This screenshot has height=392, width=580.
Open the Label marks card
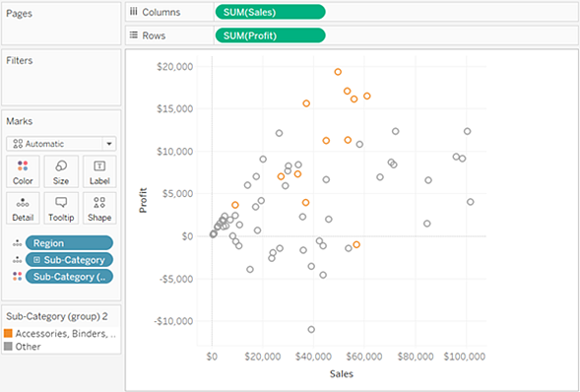[x=99, y=171]
